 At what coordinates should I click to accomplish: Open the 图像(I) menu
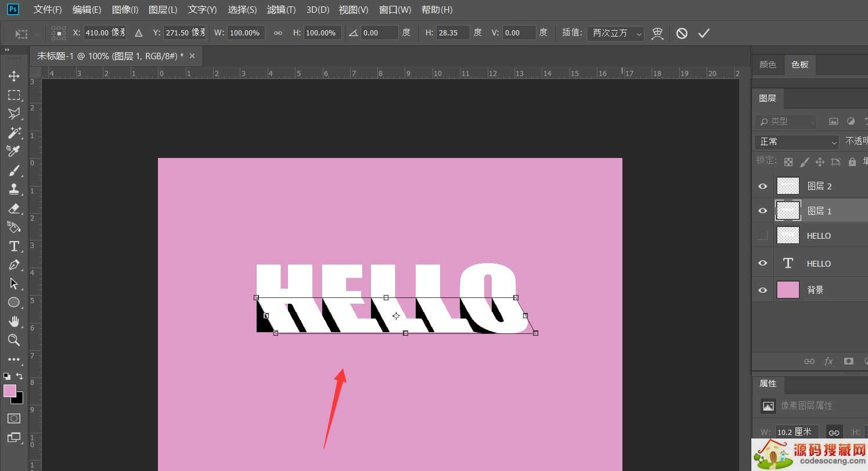coord(125,10)
